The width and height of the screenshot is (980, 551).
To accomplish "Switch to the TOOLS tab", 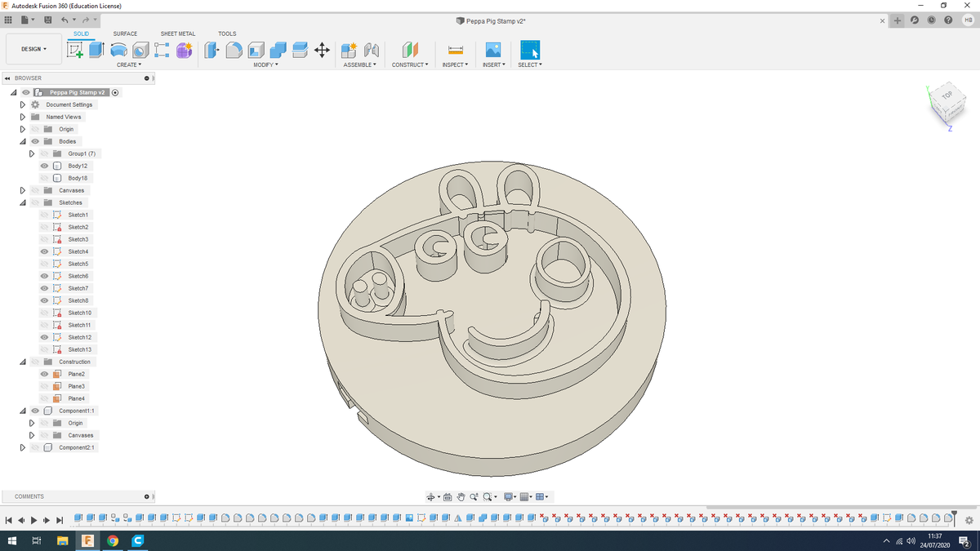I will coord(227,33).
